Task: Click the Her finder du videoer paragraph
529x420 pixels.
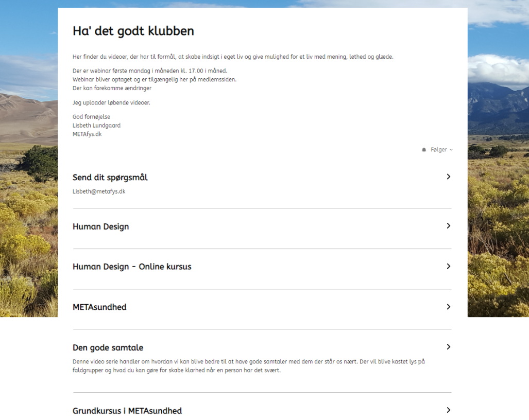Action: (x=233, y=57)
